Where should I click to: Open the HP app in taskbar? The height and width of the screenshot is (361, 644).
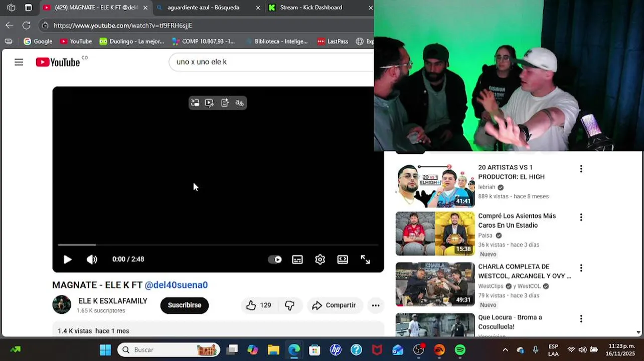click(335, 350)
